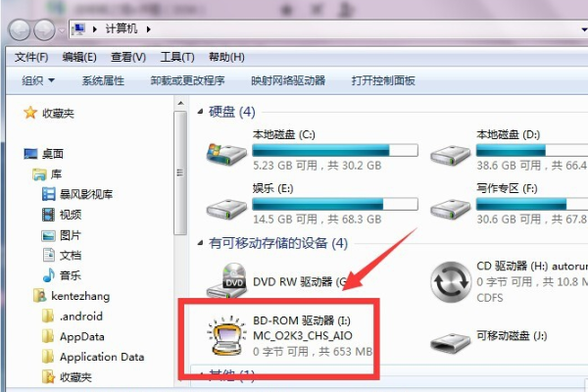Collapse the 有可移动存储的设备 group
Viewport: 588px width, 392px height.
[201, 243]
